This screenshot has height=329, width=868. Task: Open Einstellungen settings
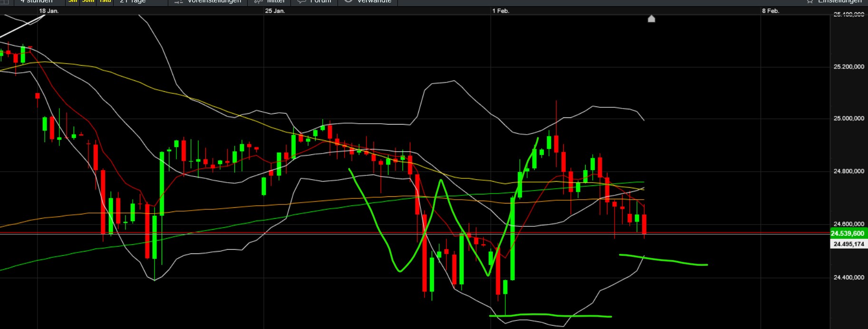pos(839,1)
